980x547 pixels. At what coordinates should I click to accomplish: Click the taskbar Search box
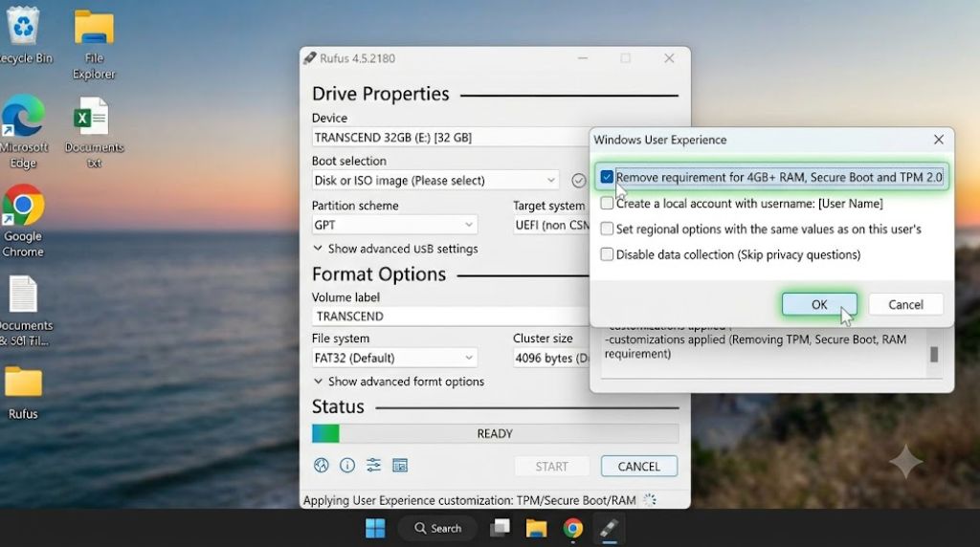tap(438, 528)
